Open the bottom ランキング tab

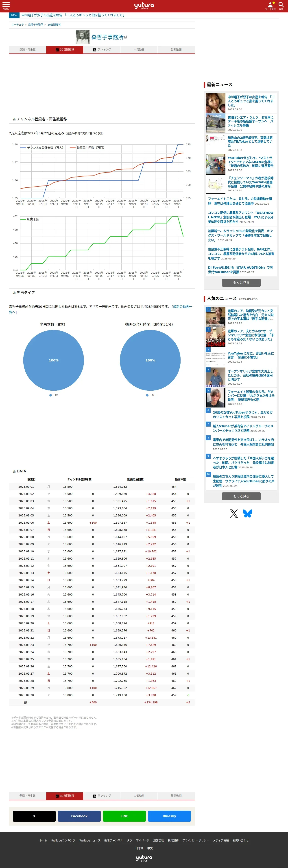point(102,796)
